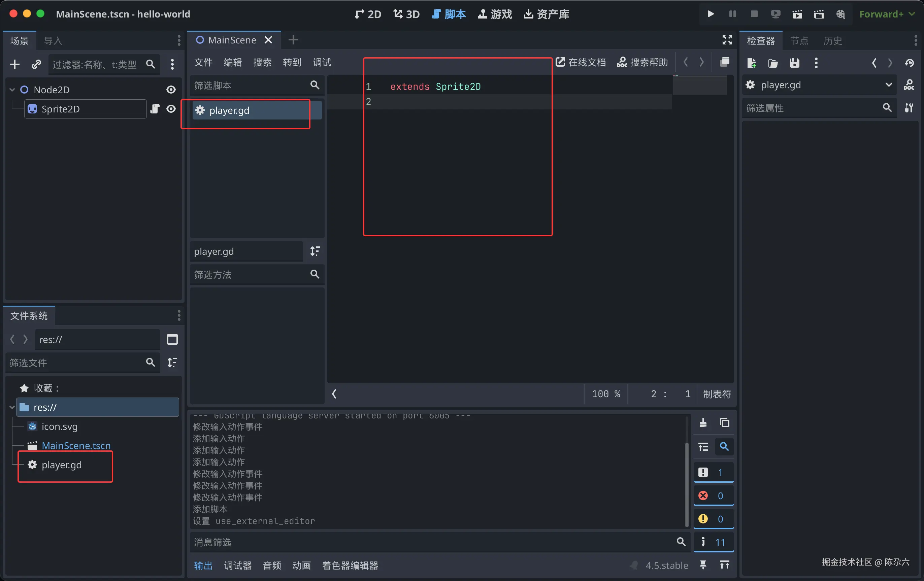Viewport: 924px width, 581px height.
Task: Expand the player.gd resource dropdown in inspector
Action: click(888, 85)
